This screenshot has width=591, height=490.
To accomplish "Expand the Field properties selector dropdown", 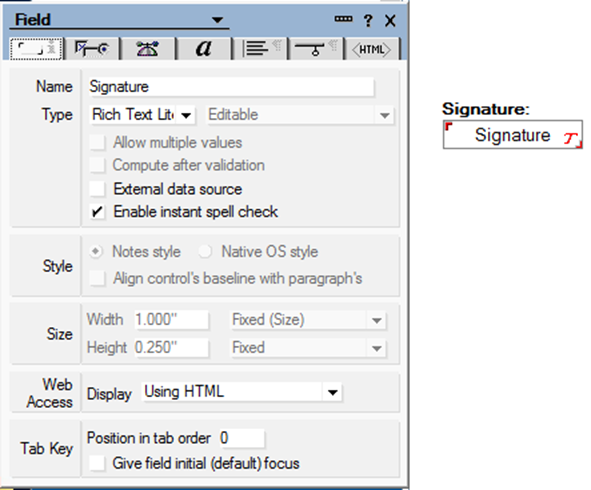I will click(217, 20).
